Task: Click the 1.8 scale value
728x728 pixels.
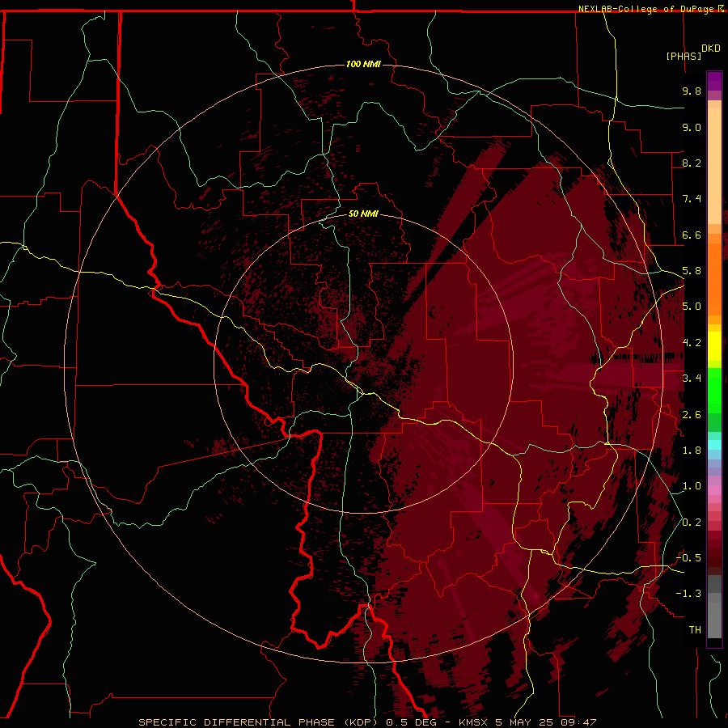Action: pyautogui.click(x=692, y=451)
